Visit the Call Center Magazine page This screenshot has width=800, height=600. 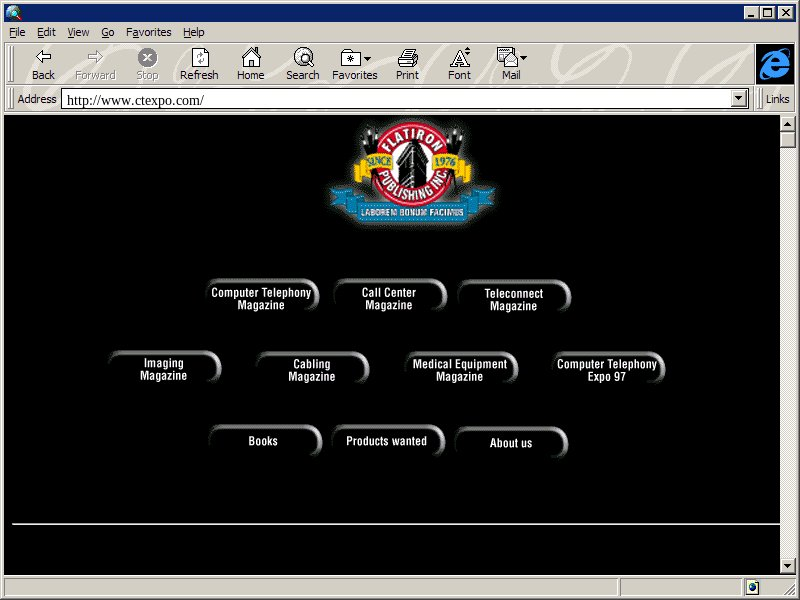pos(388,298)
